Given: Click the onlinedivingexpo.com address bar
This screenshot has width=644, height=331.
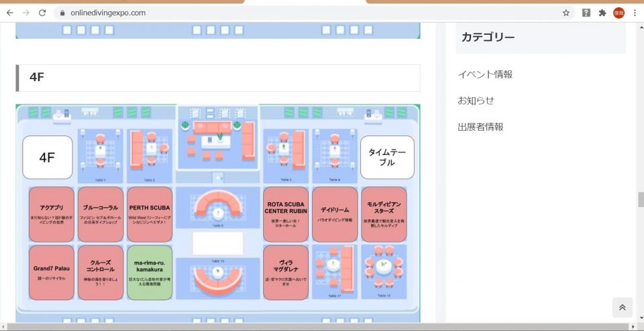Looking at the screenshot, I should pyautogui.click(x=314, y=13).
